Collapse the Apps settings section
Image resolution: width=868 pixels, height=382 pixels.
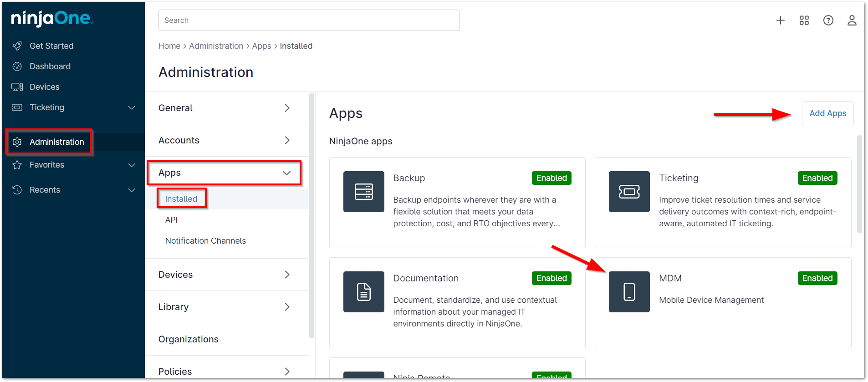click(x=286, y=173)
